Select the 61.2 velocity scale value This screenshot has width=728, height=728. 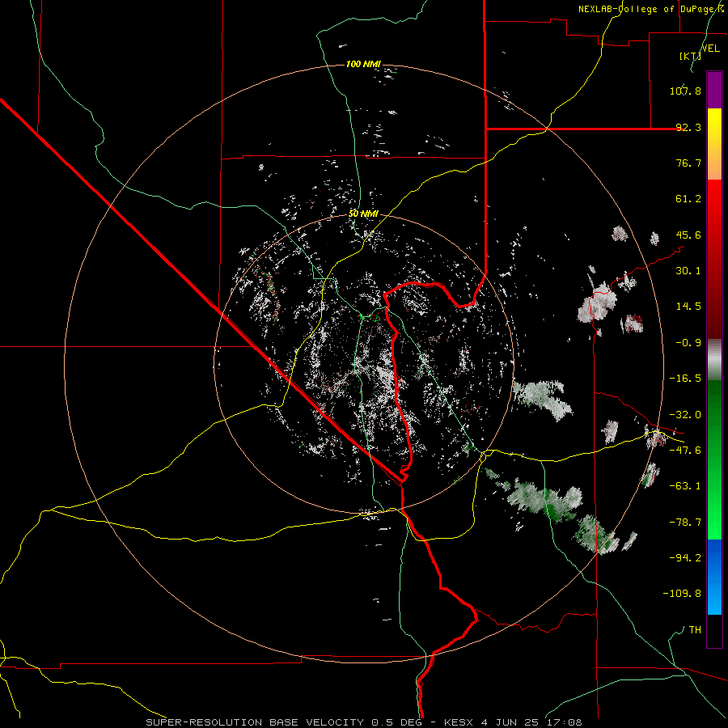coord(688,199)
